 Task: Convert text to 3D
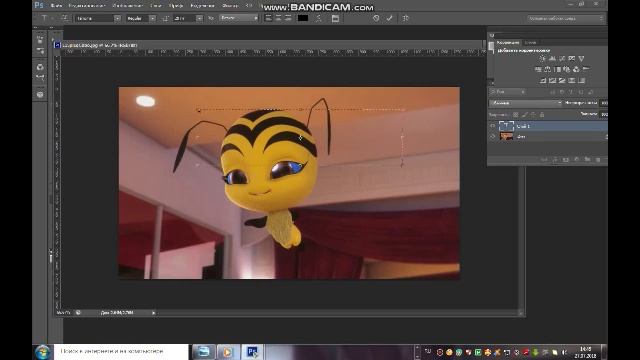pos(405,18)
